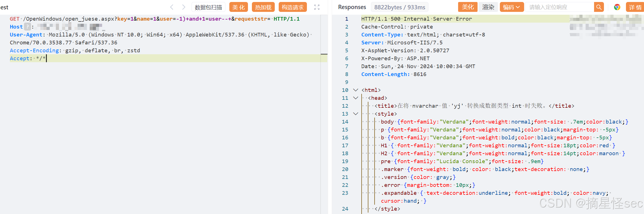This screenshot has width=644, height=214.
Task: Click the X-Powered-By: ASP.NET line
Action: point(395,59)
